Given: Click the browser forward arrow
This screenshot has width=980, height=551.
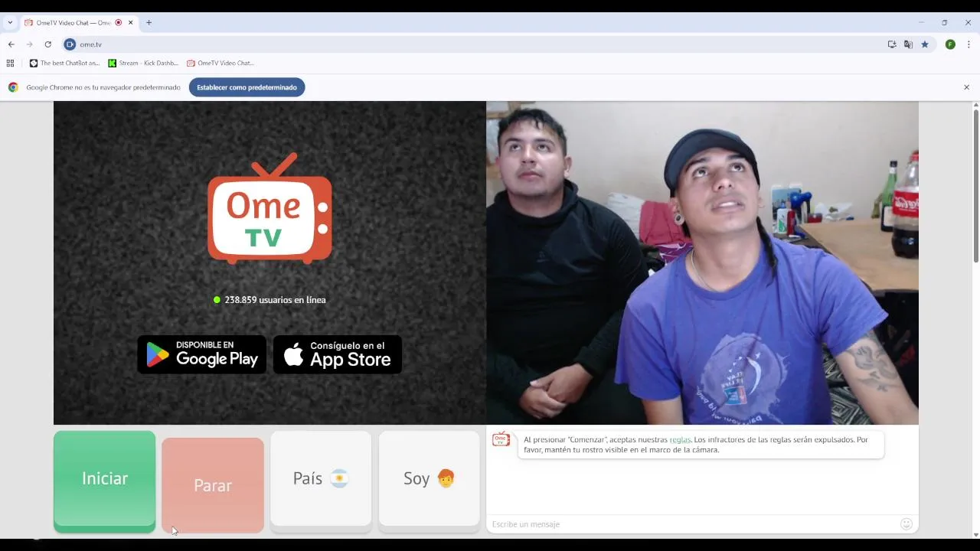Looking at the screenshot, I should [30, 44].
